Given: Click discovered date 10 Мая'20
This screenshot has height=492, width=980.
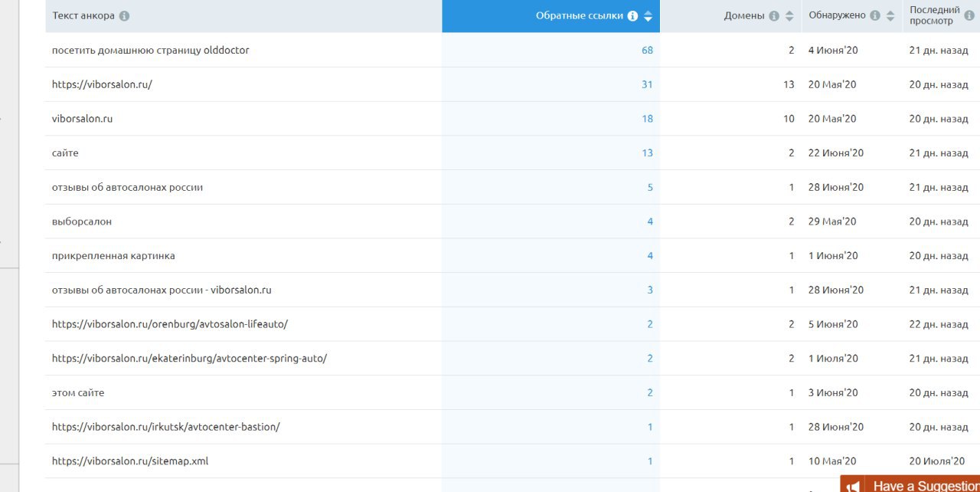Looking at the screenshot, I should click(832, 461).
